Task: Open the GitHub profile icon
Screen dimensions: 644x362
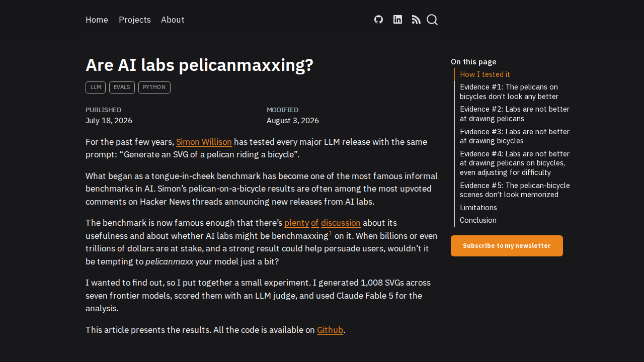Action: 378,20
